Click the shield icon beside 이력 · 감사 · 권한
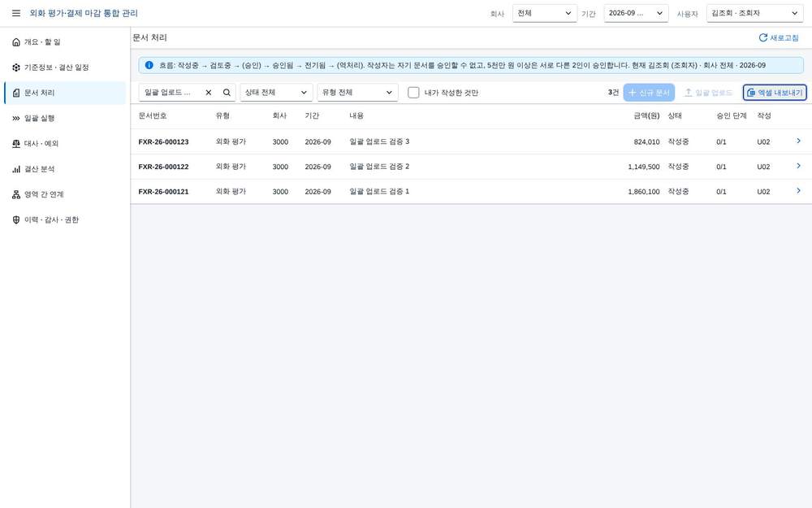Viewport: 812px width, 508px height. 16,219
